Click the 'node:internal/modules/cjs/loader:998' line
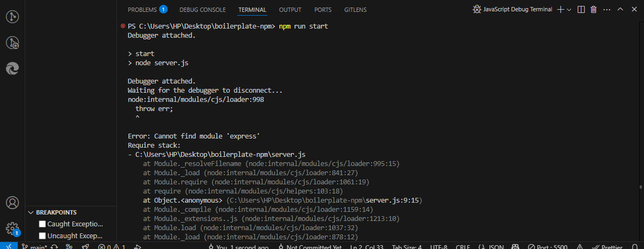The width and height of the screenshot is (644, 249). click(x=195, y=99)
